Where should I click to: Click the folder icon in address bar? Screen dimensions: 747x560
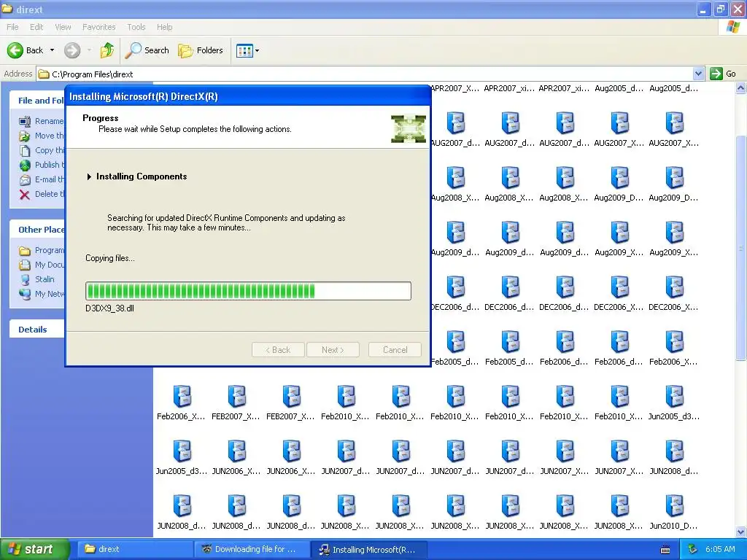coord(44,74)
